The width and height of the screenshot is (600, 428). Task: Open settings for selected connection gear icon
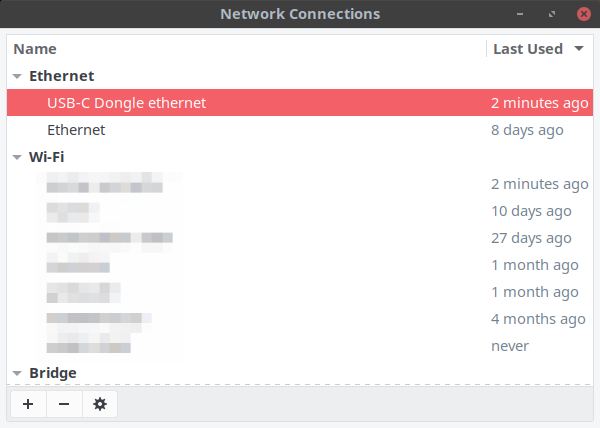[100, 404]
